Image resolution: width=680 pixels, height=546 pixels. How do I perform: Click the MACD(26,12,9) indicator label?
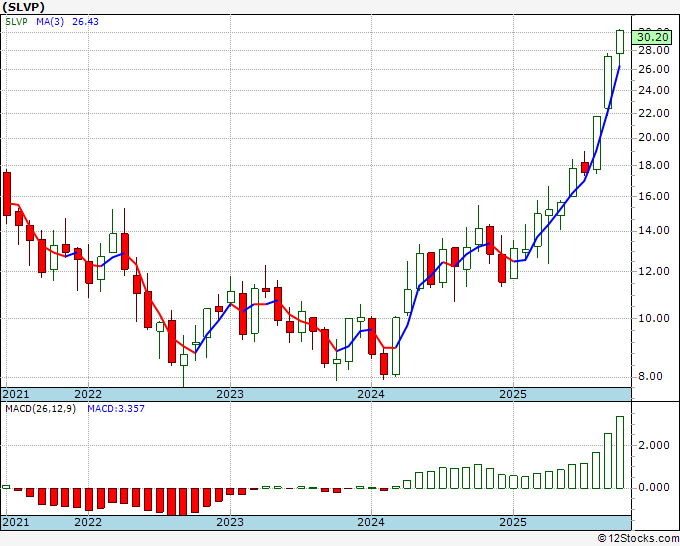coord(40,409)
